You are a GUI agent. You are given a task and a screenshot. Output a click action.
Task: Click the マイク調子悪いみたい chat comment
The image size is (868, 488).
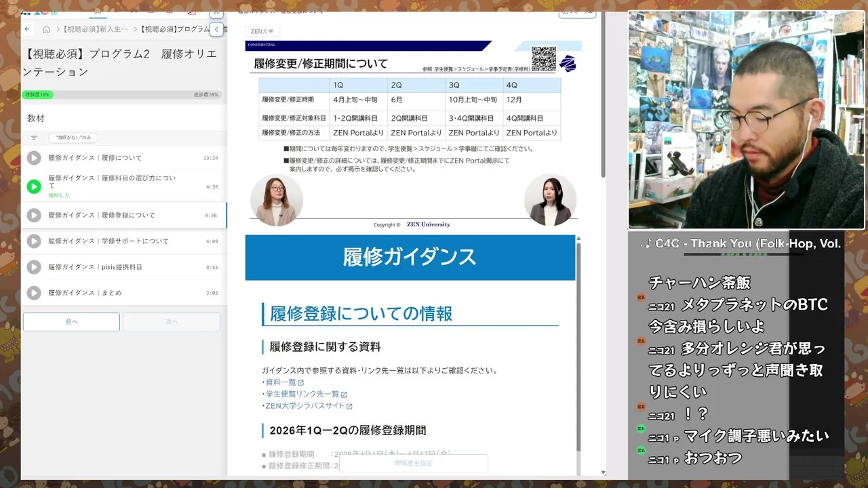tap(756, 436)
